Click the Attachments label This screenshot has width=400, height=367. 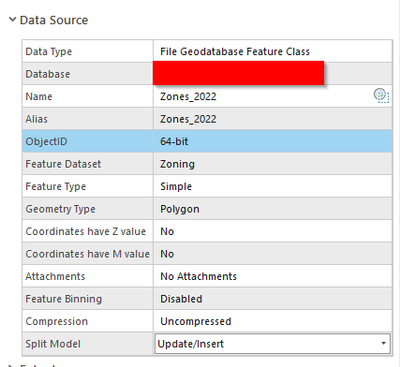pos(55,276)
